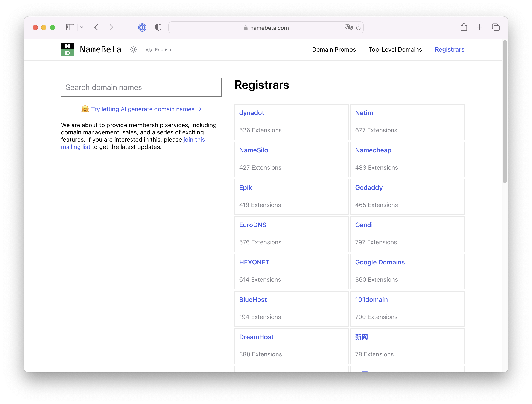Click the page vertical scrollbar thumb

pos(505,112)
